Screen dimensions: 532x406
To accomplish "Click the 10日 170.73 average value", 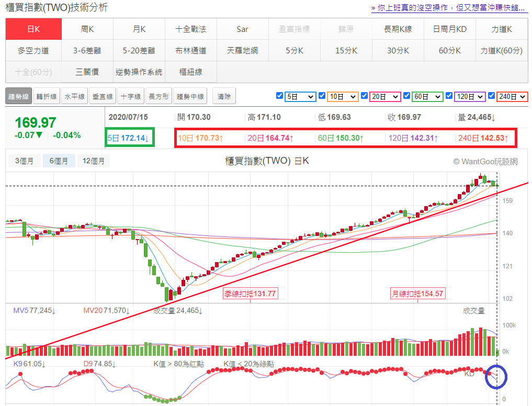I will click(x=200, y=138).
